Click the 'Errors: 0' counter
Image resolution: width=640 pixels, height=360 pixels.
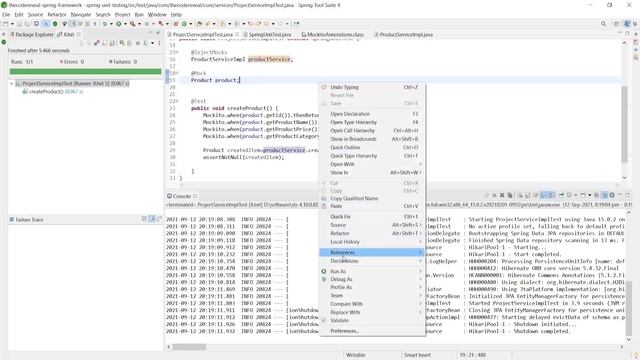(72, 62)
